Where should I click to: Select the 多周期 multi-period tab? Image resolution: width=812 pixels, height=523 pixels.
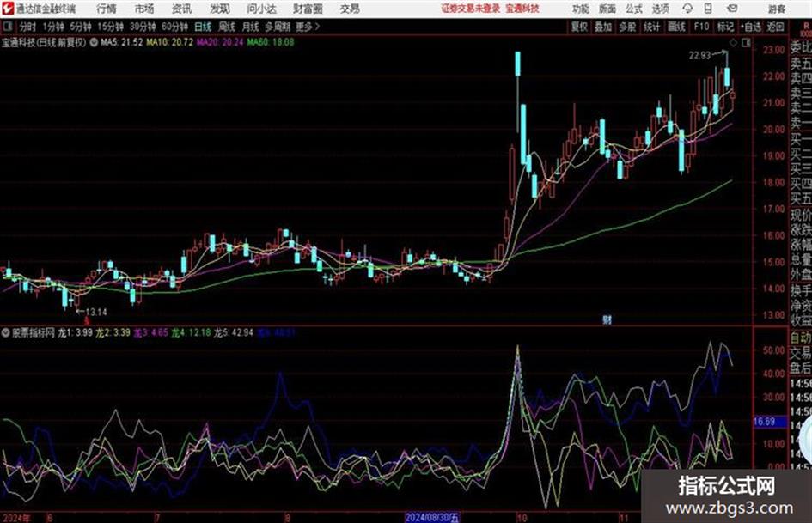tap(278, 27)
